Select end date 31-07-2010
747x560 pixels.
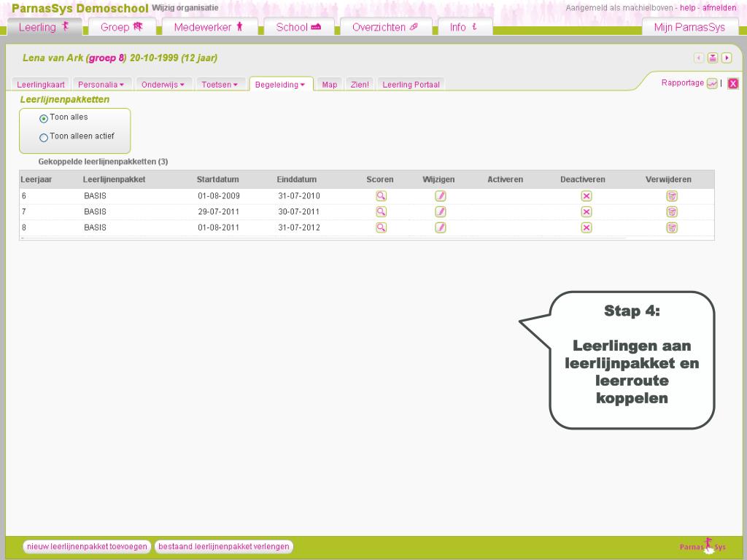(x=298, y=195)
